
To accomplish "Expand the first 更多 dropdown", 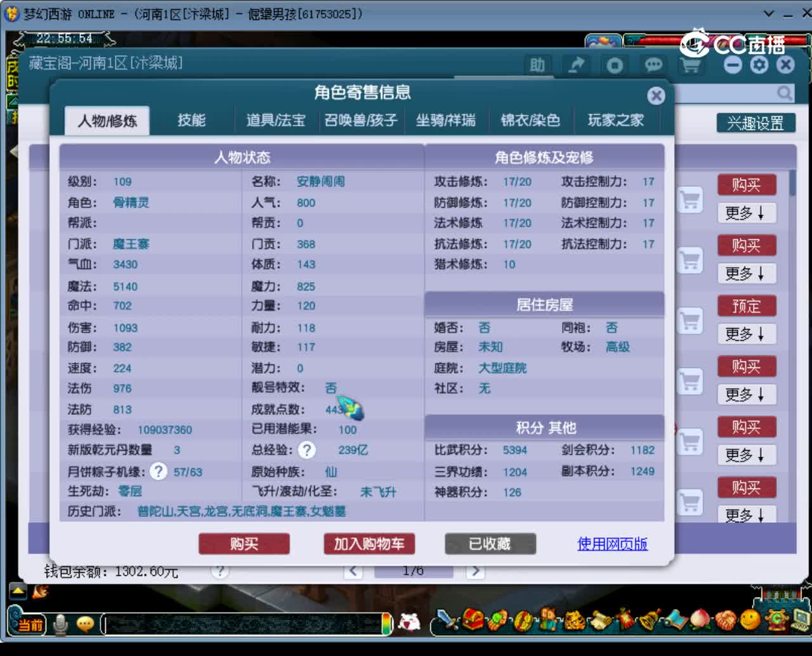I will tap(746, 213).
